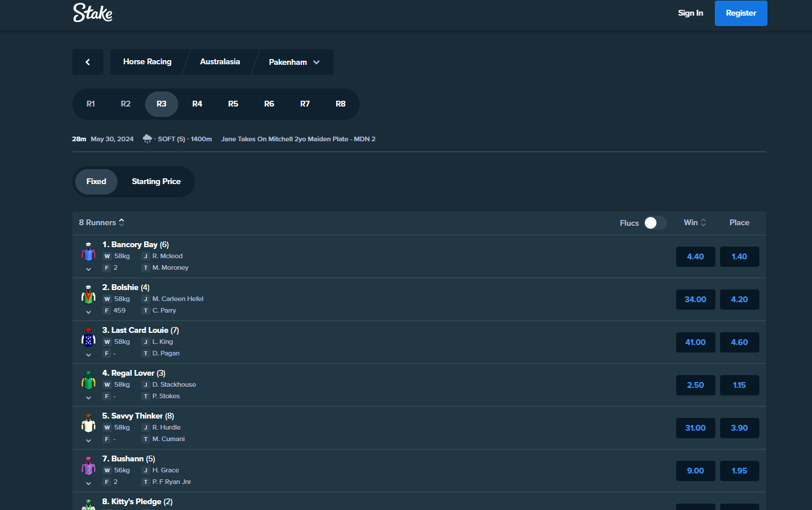The image size is (812, 510).
Task: Bet Bolshie win at 34.00
Action: click(x=696, y=299)
